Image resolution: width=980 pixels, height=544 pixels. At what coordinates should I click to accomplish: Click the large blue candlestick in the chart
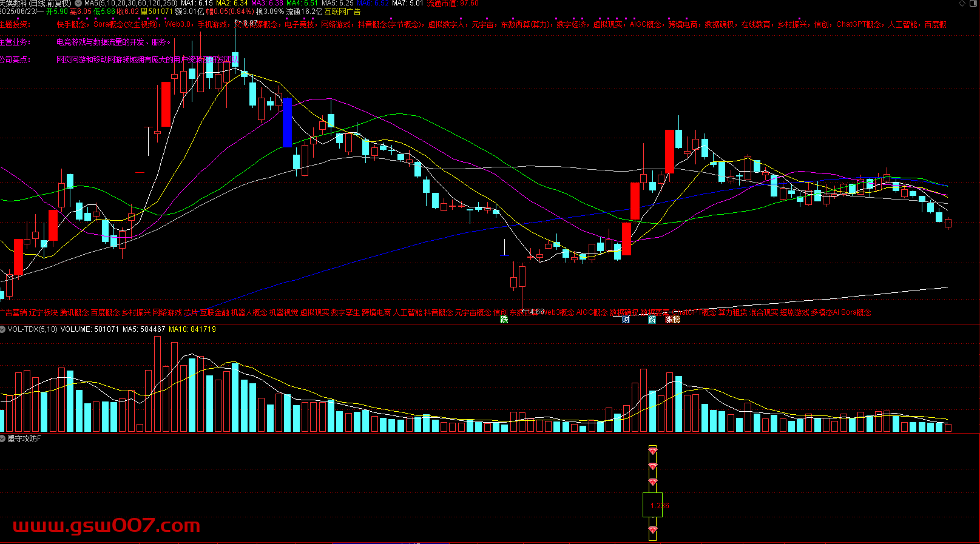click(x=288, y=123)
